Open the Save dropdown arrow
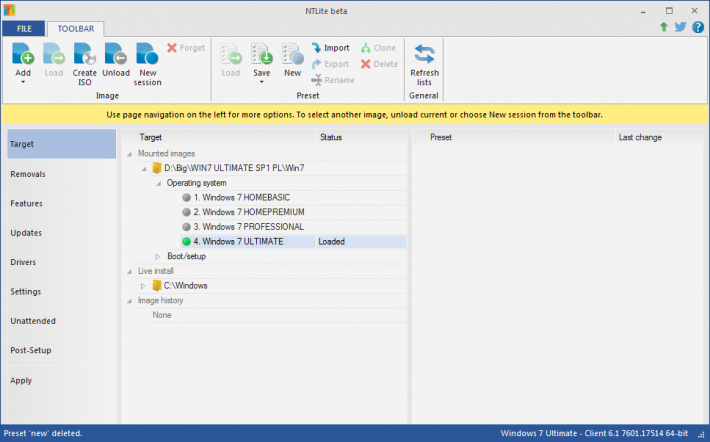 click(x=261, y=82)
